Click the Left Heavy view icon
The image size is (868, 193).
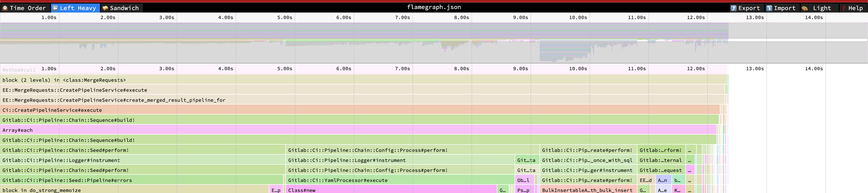click(x=55, y=8)
